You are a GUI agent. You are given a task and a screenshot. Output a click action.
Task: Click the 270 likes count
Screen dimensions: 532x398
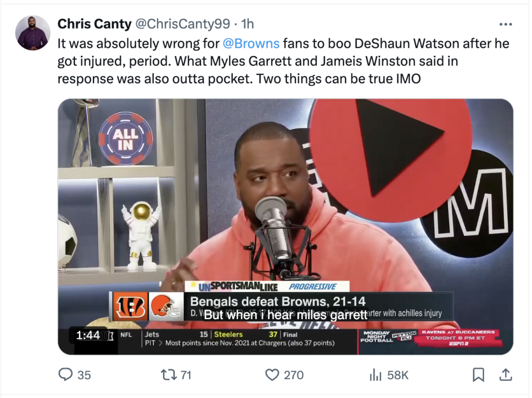point(294,375)
